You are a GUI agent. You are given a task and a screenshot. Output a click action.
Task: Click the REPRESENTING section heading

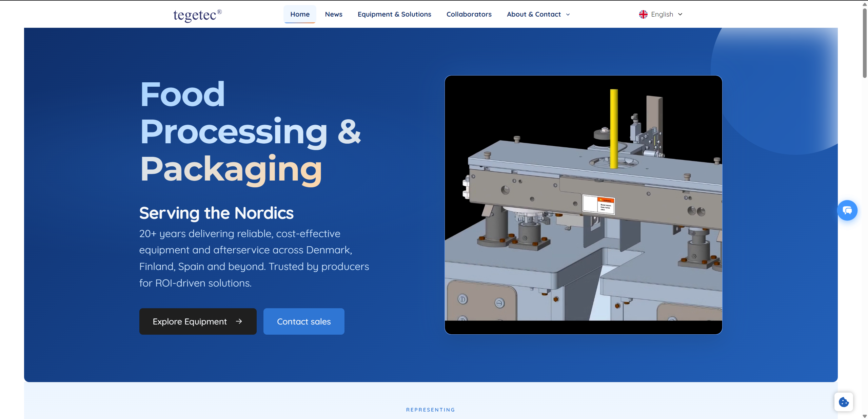click(430, 410)
